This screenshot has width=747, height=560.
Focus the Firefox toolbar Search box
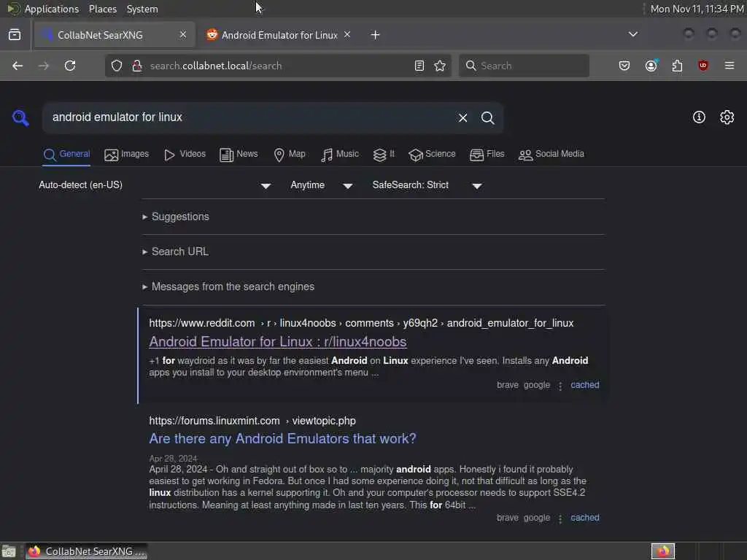point(524,66)
